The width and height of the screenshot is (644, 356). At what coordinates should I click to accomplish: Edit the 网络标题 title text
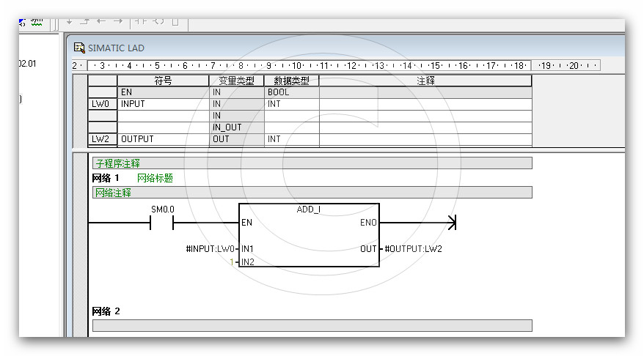point(155,178)
